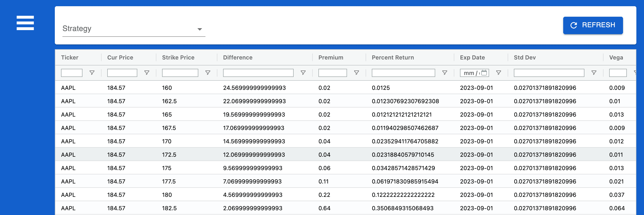Sort by the Exp Date column header
The image size is (644, 215).
click(472, 57)
